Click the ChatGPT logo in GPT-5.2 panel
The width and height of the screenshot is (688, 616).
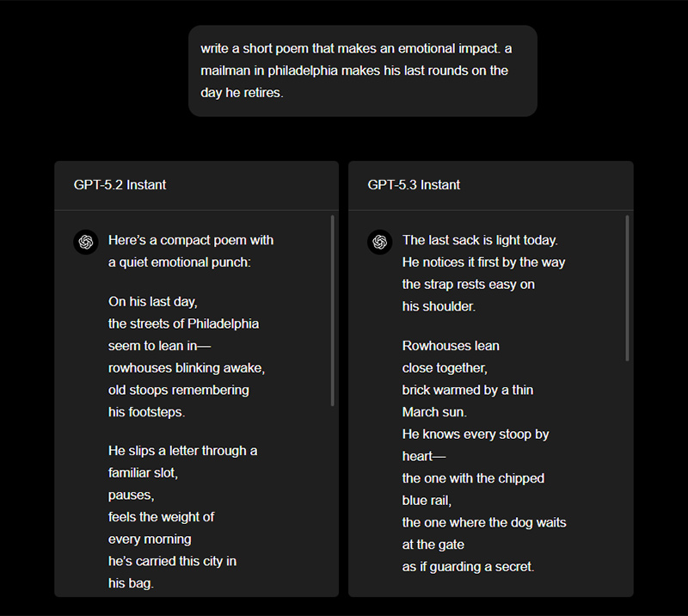86,242
